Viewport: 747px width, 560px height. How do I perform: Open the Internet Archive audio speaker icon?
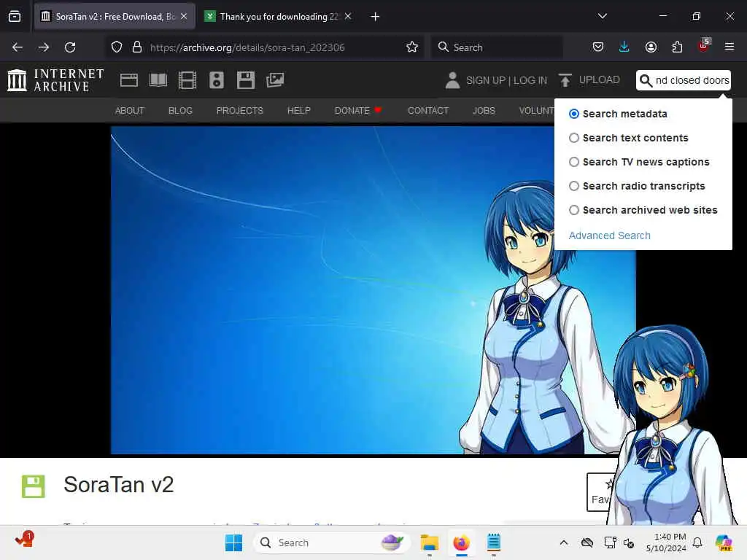pyautogui.click(x=216, y=80)
